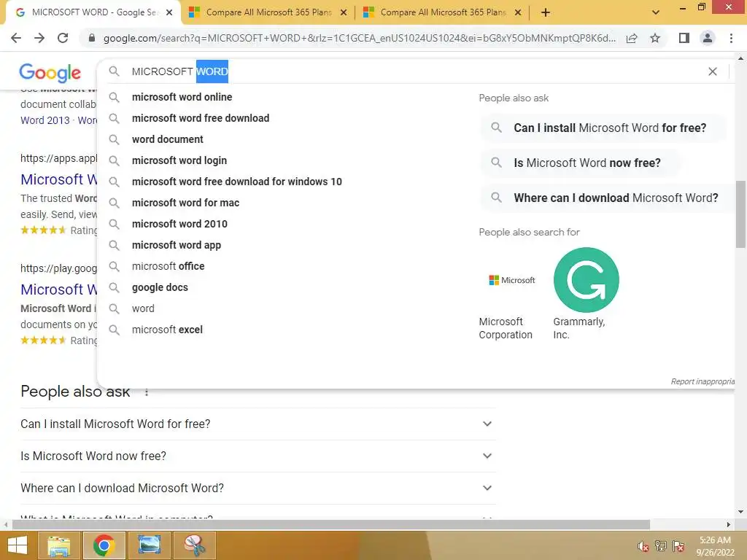Click the Chrome icon on the taskbar
Image resolution: width=747 pixels, height=560 pixels.
(x=104, y=545)
